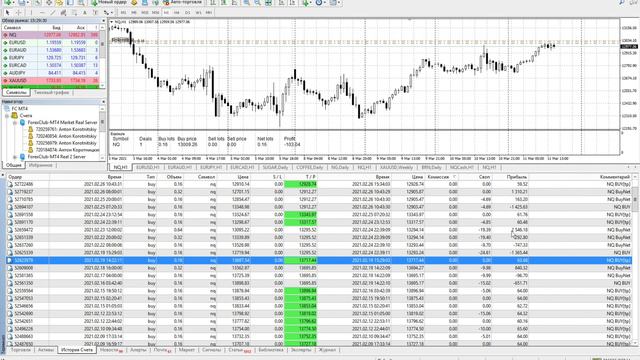Select XAUUSD row in Market Watch
Image resolution: width=640 pixels, height=360 pixels.
(51, 81)
